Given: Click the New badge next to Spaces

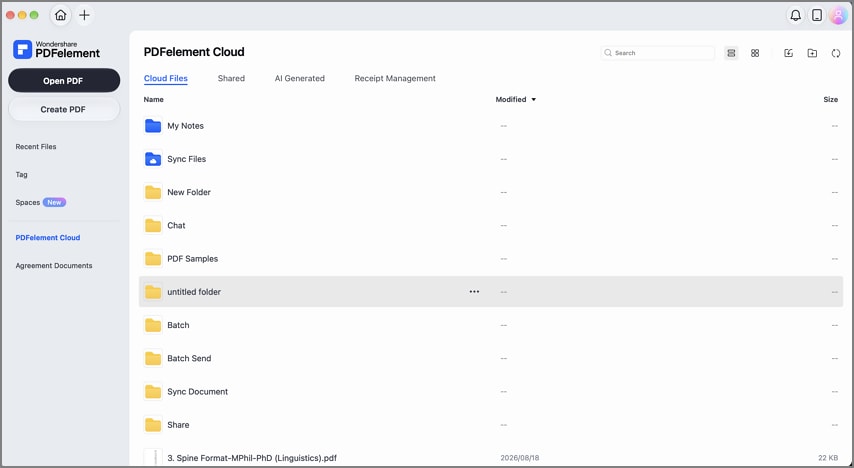Looking at the screenshot, I should pos(54,202).
